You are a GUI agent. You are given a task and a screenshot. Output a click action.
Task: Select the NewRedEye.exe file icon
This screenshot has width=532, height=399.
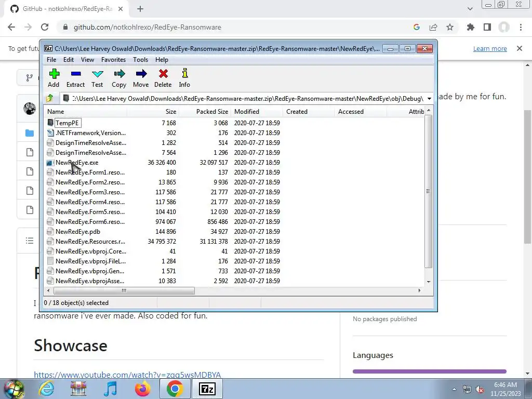(x=50, y=163)
